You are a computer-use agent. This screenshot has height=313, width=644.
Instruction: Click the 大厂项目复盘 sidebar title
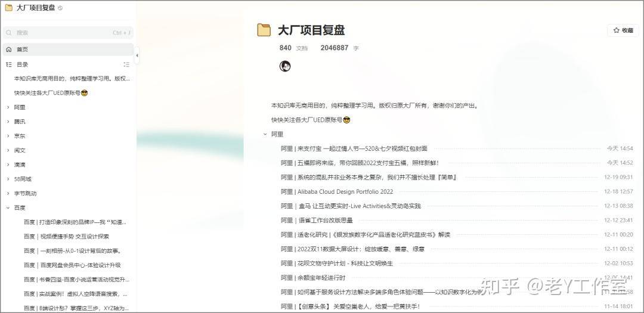tap(36, 8)
